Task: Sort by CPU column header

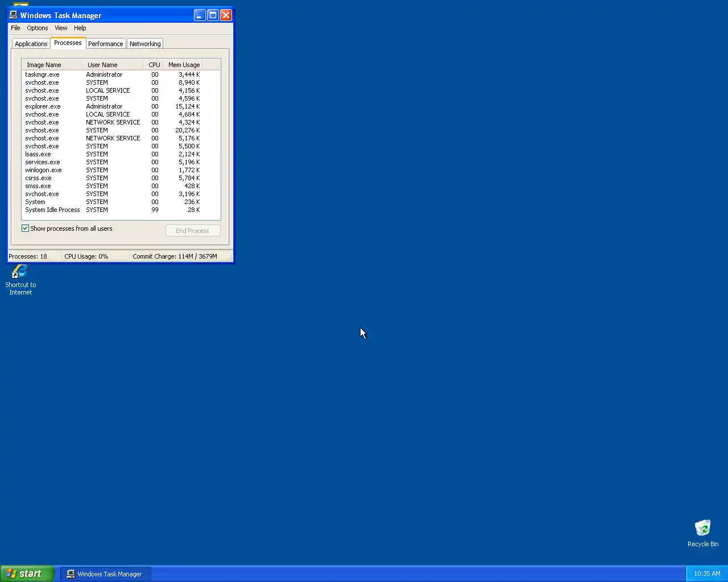Action: (x=152, y=65)
